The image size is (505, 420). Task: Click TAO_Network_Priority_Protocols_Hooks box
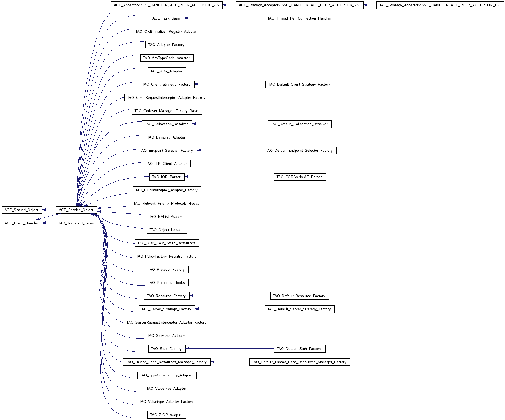(x=166, y=203)
